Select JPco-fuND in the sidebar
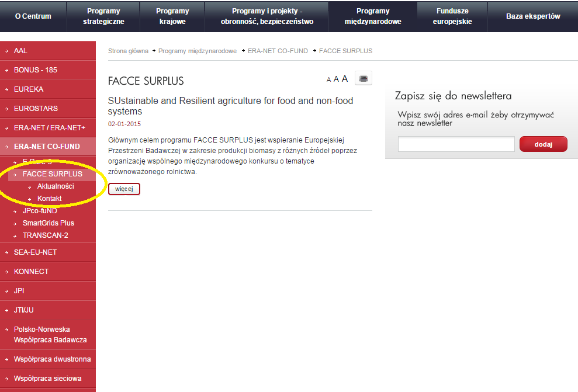This screenshot has width=578, height=392. [x=40, y=211]
